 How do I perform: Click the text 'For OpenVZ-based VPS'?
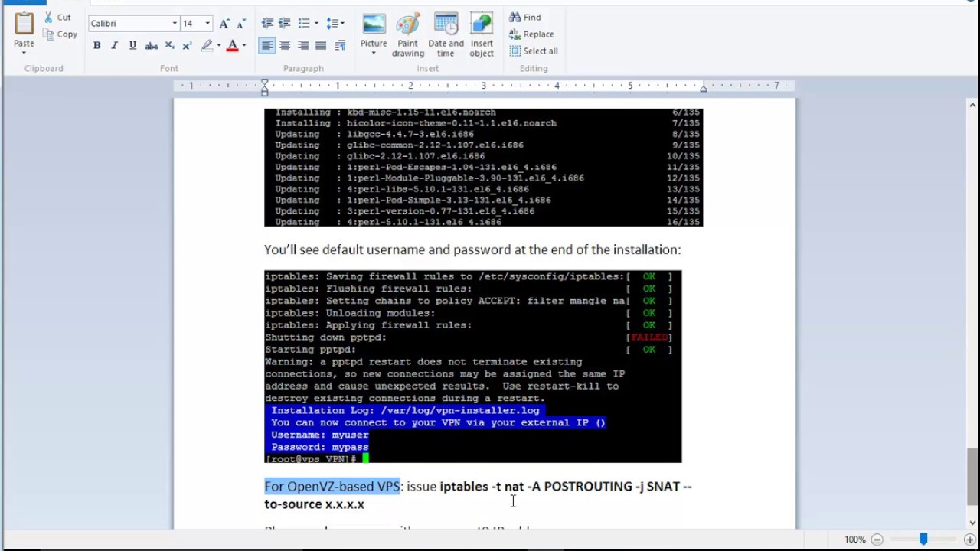[332, 486]
